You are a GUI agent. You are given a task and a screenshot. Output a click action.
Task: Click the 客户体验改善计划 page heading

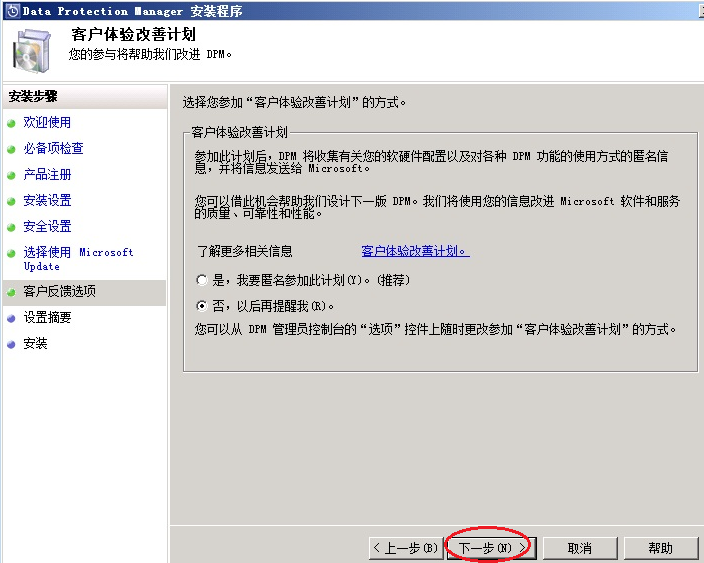(133, 35)
